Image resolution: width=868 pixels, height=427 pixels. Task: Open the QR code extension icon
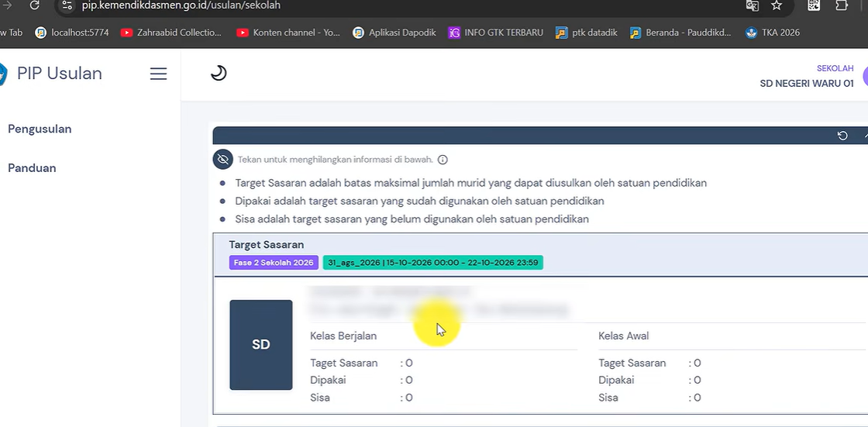click(813, 5)
